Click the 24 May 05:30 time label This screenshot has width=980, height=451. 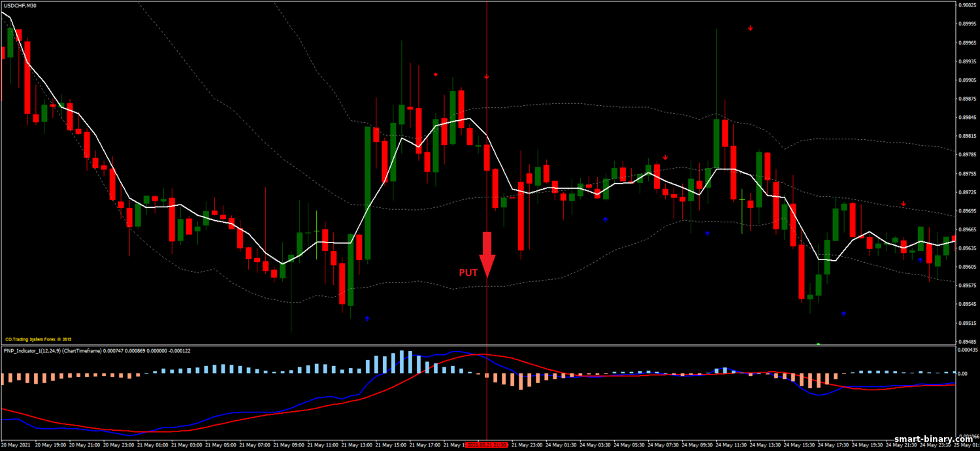pos(630,444)
